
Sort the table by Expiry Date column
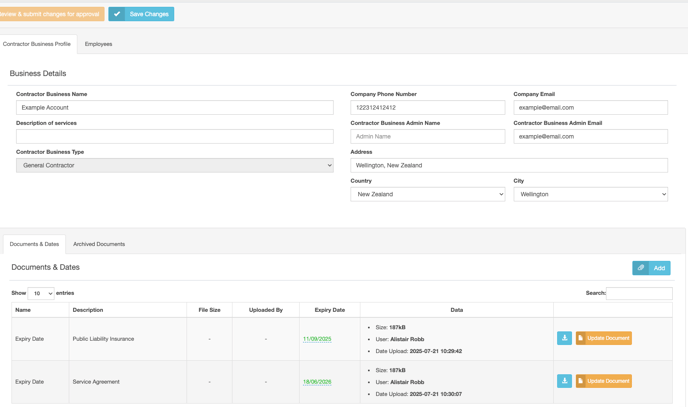329,310
